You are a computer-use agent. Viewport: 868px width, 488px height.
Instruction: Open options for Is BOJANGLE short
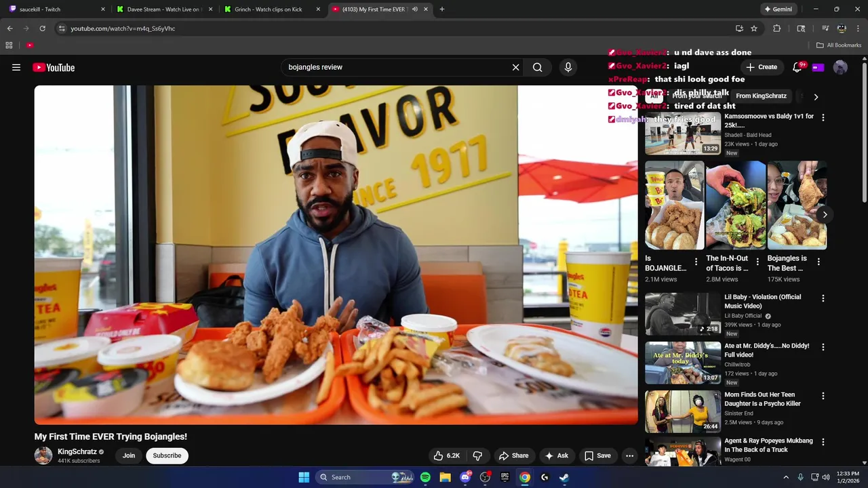tap(696, 262)
